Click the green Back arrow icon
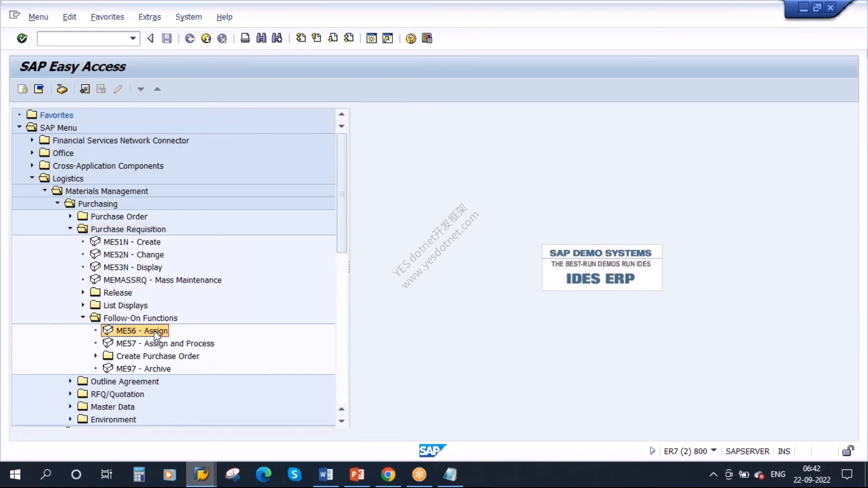This screenshot has width=868, height=488. coord(190,38)
